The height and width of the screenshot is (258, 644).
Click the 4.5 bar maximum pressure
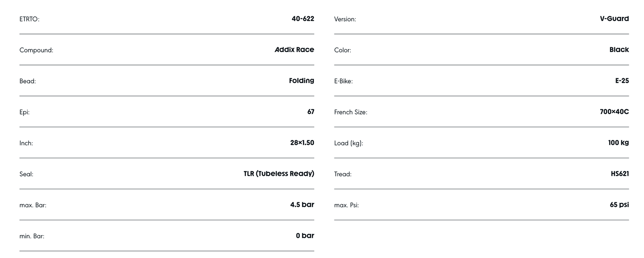tap(302, 205)
